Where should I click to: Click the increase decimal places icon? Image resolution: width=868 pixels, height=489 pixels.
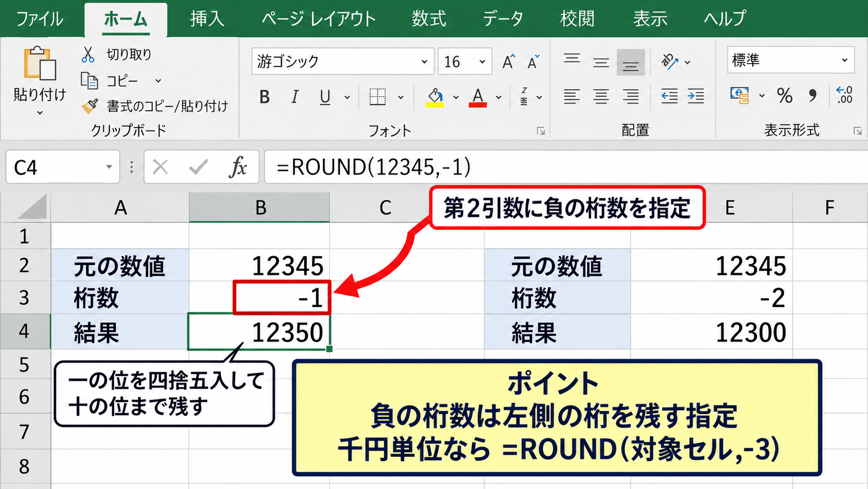pos(845,95)
